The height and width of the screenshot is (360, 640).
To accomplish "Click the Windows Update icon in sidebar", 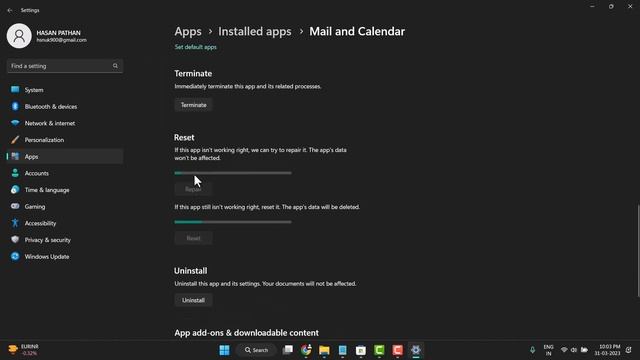I will [15, 257].
